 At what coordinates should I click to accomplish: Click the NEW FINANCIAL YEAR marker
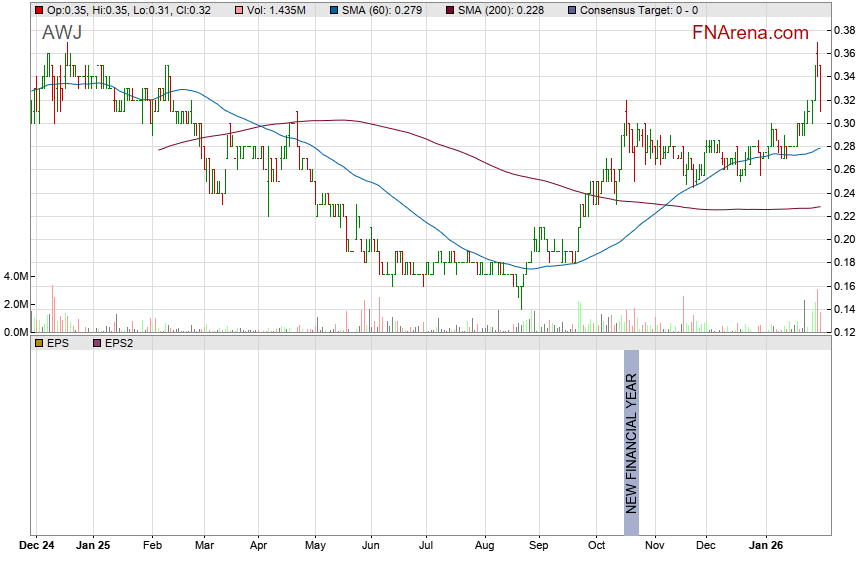[631, 432]
